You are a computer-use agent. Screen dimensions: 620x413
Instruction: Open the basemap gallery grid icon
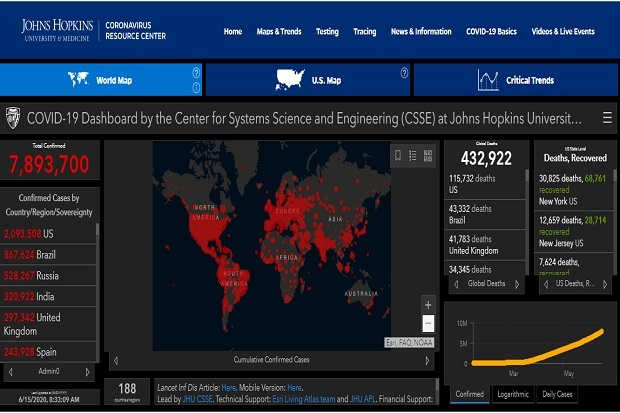tap(428, 155)
